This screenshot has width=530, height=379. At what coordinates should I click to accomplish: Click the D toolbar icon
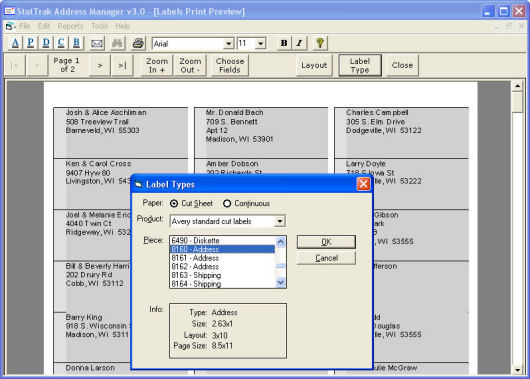point(46,43)
